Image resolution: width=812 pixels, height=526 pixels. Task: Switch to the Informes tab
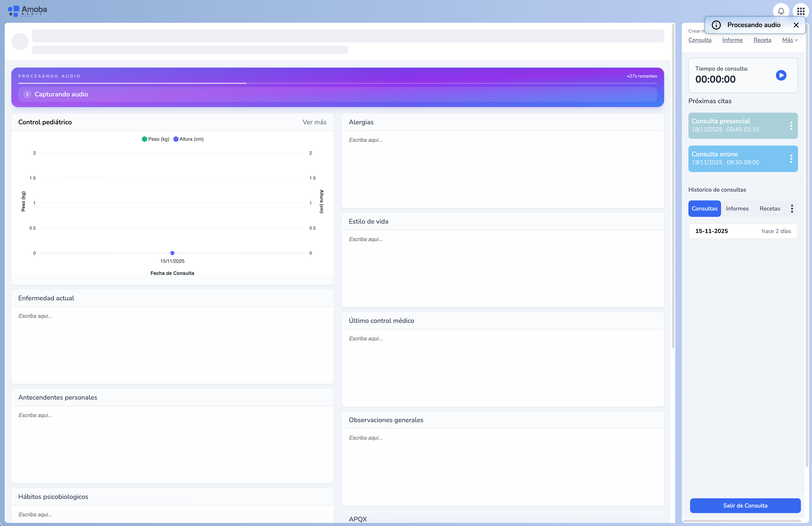coord(737,209)
